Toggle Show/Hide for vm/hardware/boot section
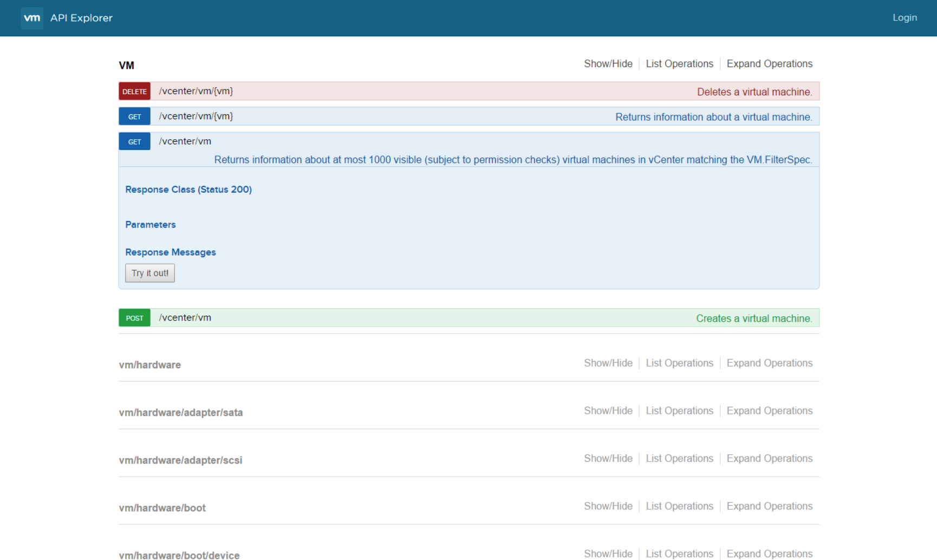 [x=608, y=506]
